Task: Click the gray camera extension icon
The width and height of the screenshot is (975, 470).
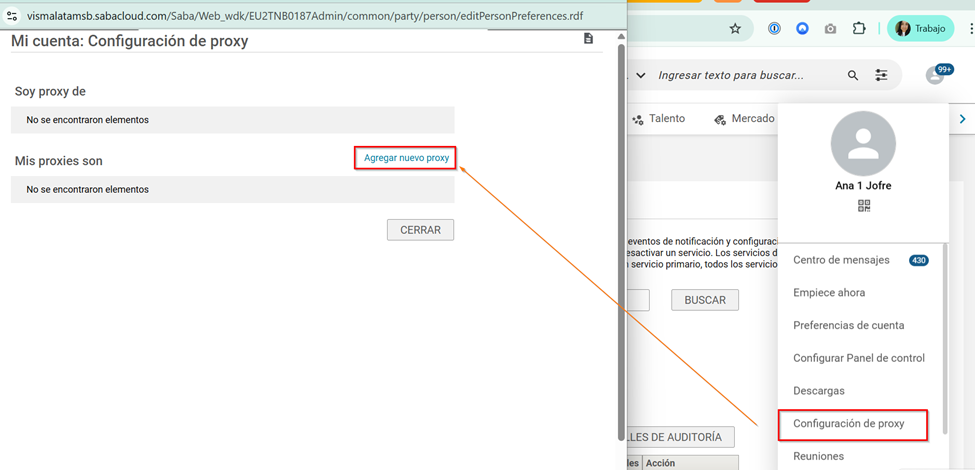Action: (830, 29)
